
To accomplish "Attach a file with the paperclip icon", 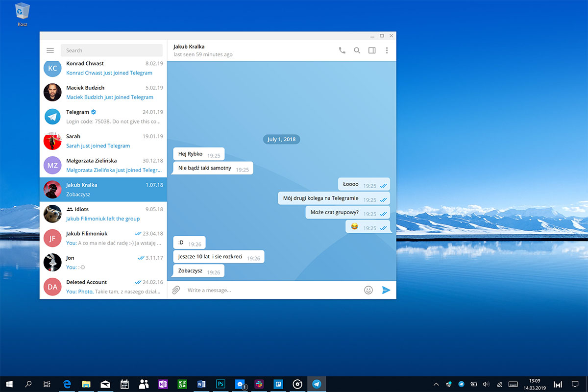I will (176, 290).
